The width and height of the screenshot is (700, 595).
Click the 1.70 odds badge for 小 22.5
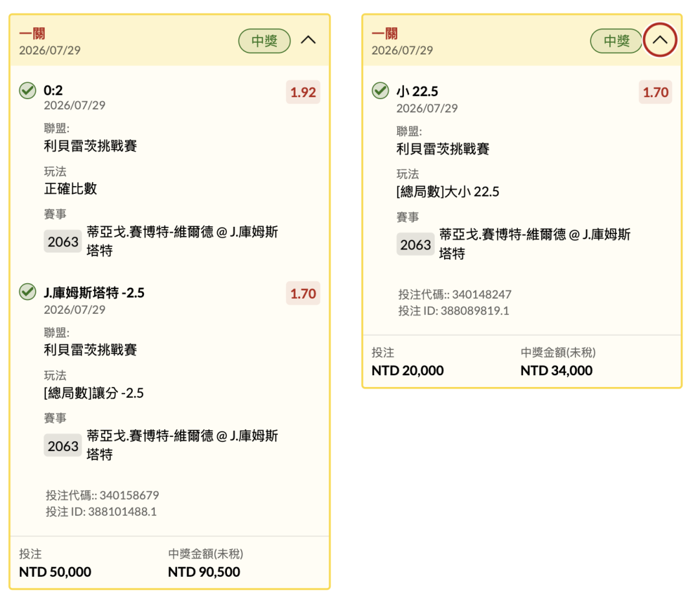tap(655, 93)
